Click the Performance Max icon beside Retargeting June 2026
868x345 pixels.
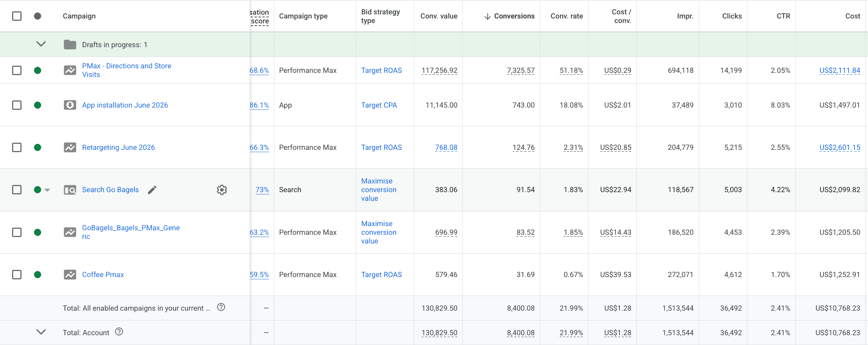coord(70,147)
